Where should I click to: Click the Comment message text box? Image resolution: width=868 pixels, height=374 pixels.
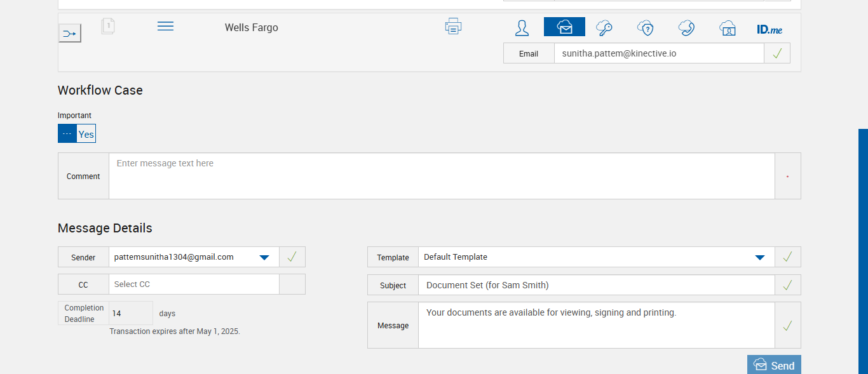pyautogui.click(x=442, y=176)
